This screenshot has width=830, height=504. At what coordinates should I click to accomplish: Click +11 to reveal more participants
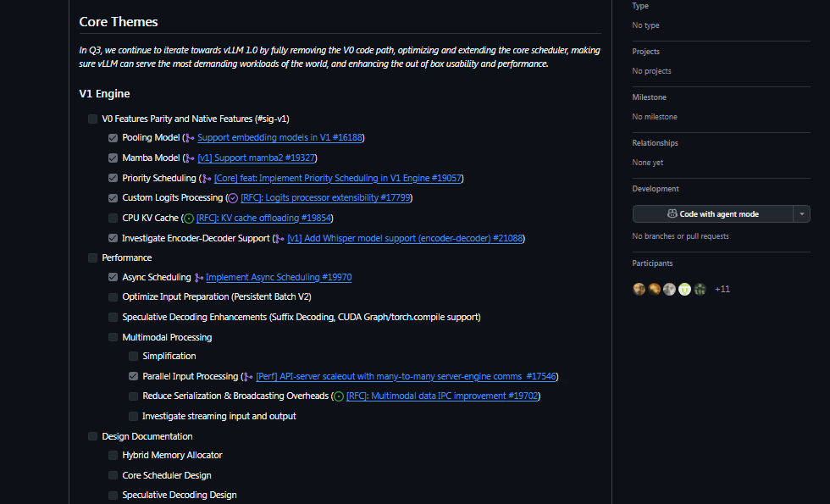[722, 289]
